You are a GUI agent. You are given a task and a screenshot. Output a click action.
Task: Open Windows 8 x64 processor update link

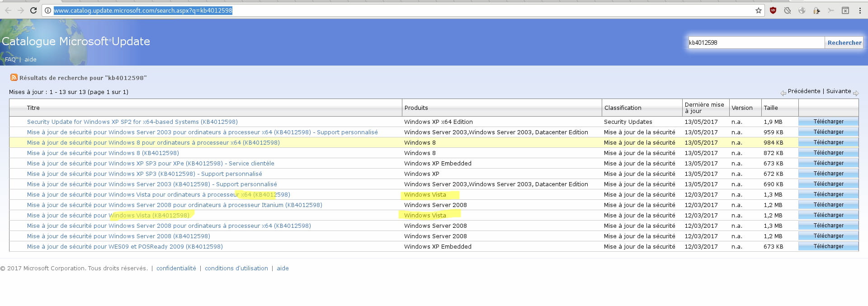click(153, 142)
